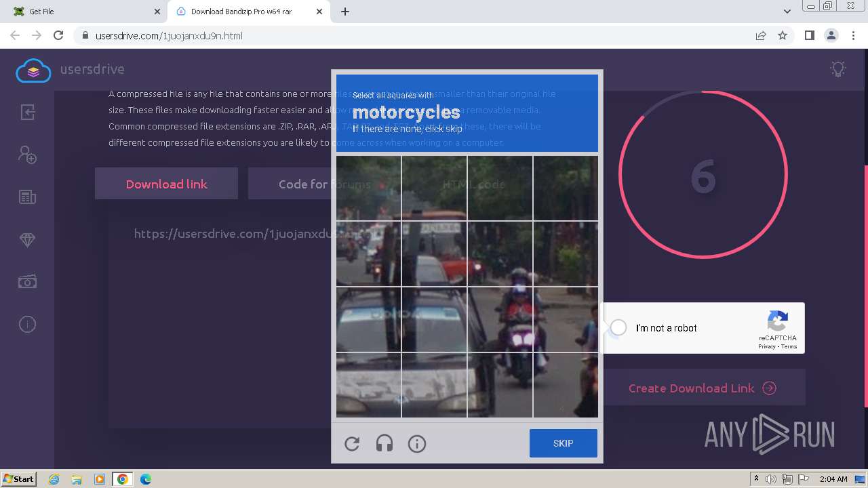This screenshot has height=488, width=868.
Task: Reload the captcha challenge
Action: tap(352, 444)
